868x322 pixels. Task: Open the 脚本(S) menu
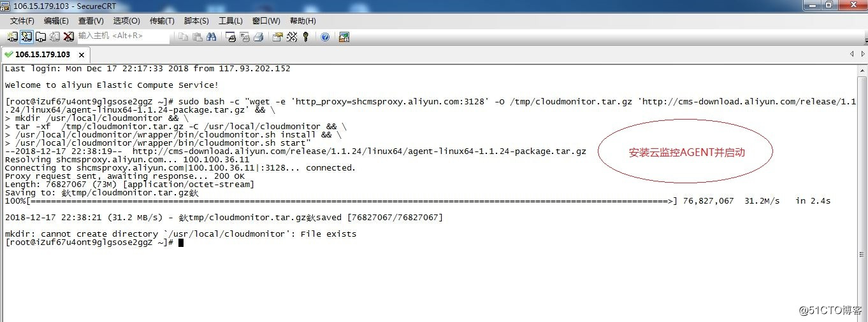coord(196,21)
